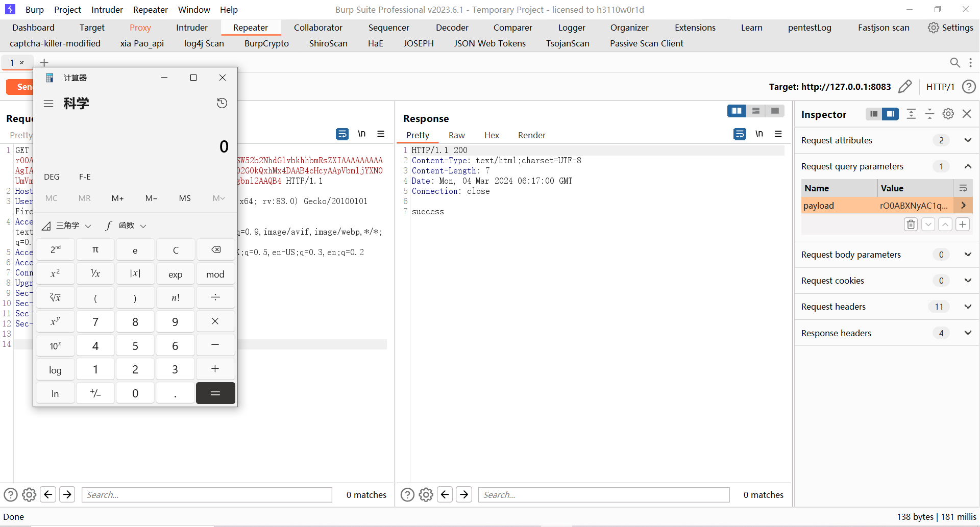The height and width of the screenshot is (527, 980).
Task: Click Repeater search magnifier icon
Action: [x=954, y=63]
